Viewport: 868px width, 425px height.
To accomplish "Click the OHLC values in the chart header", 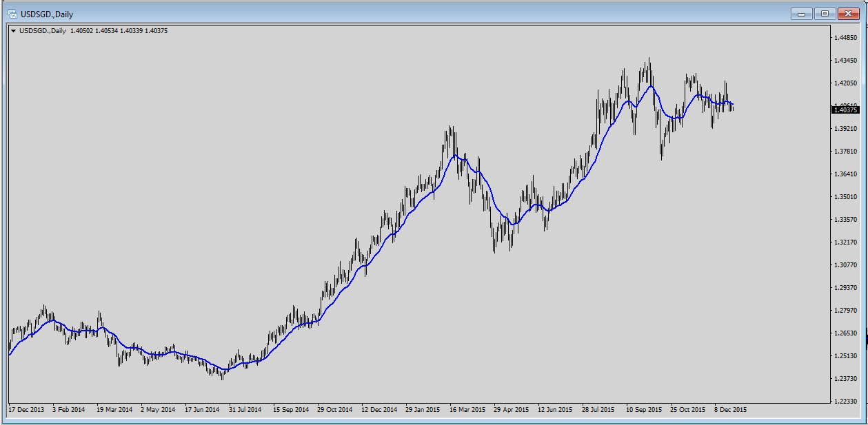I will (x=119, y=30).
